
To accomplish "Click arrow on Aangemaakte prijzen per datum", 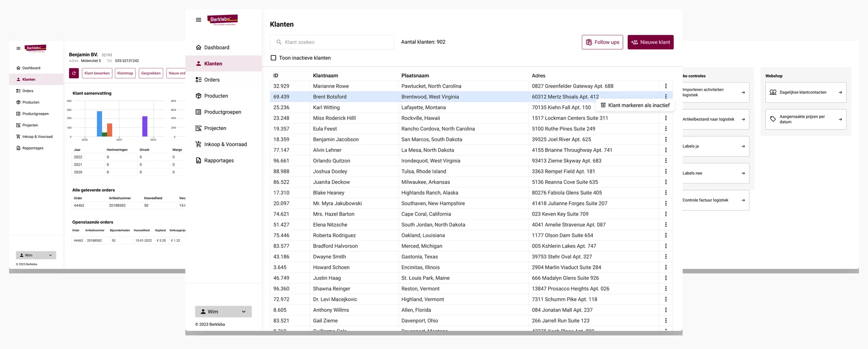I will point(840,120).
